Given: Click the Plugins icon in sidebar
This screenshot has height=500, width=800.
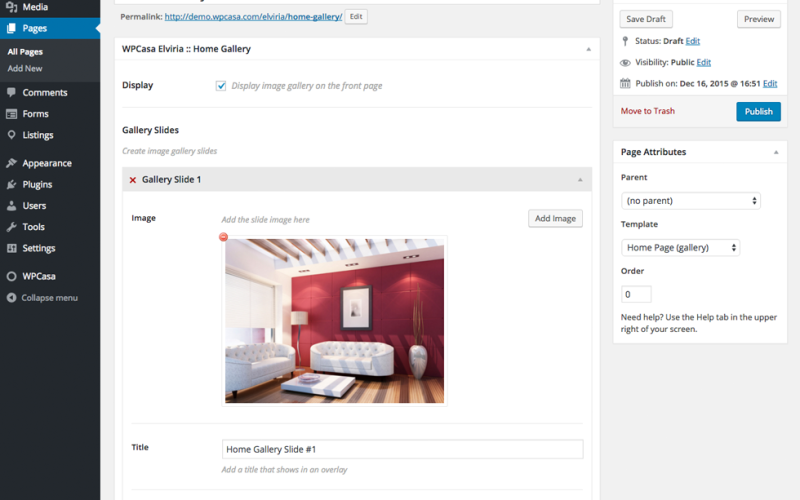Looking at the screenshot, I should click(11, 185).
